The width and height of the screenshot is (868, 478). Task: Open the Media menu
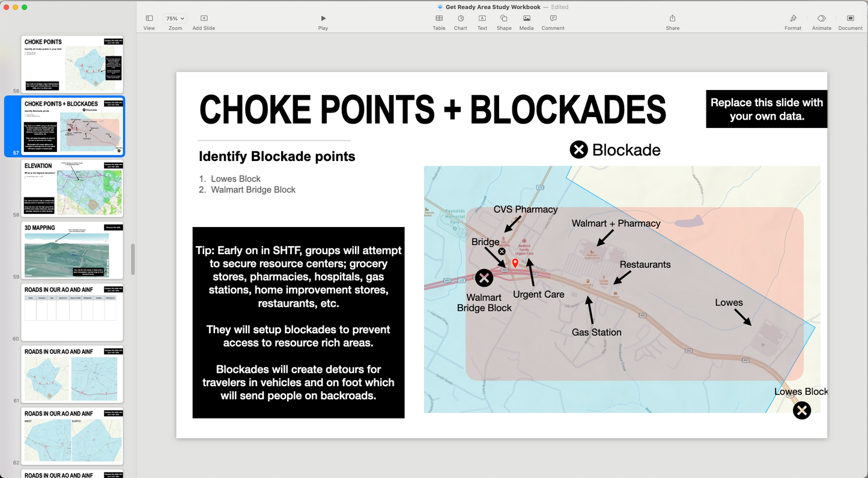point(526,22)
